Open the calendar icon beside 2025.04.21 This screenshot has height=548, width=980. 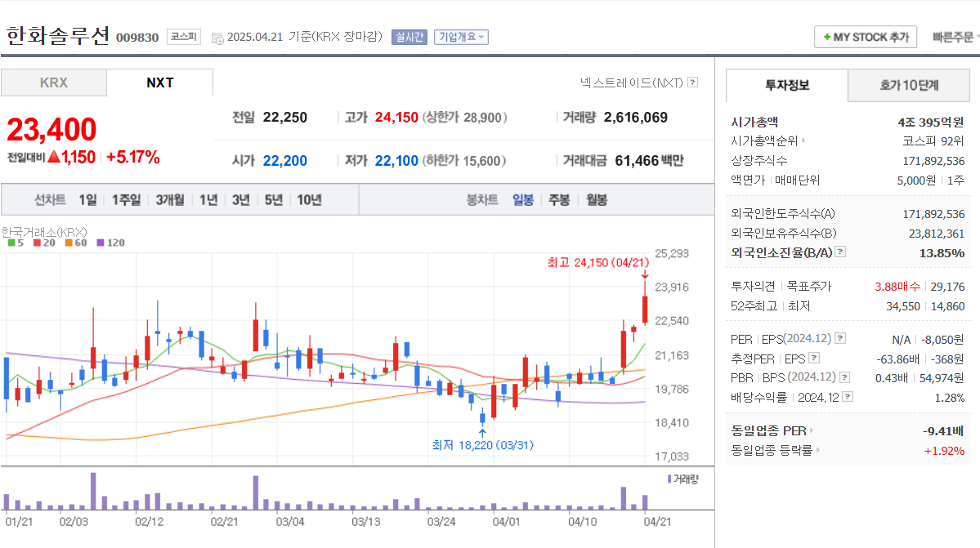(x=217, y=38)
